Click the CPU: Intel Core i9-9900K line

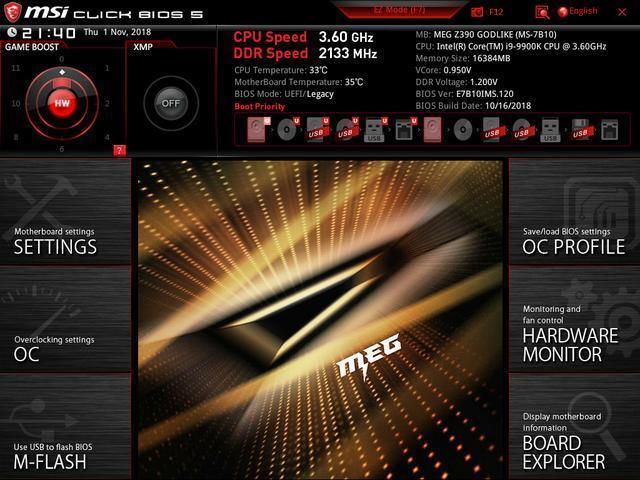point(511,46)
